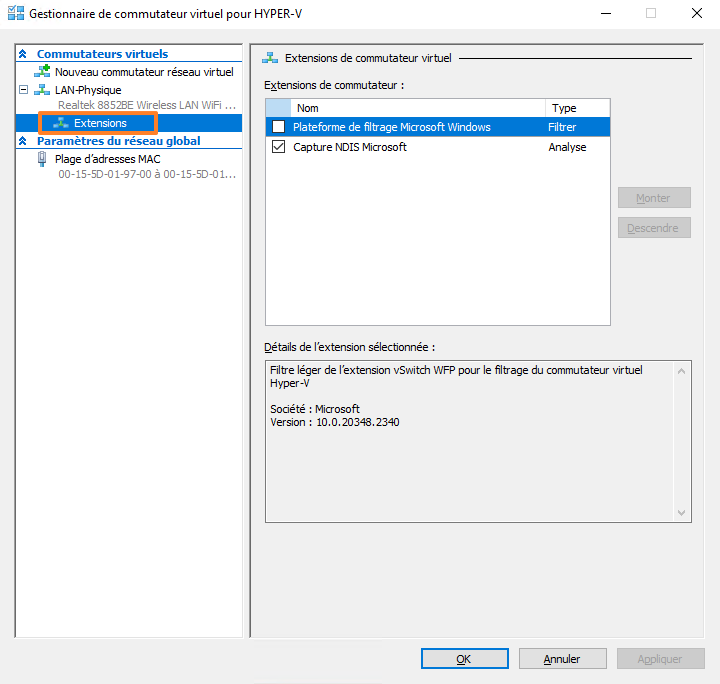Screen dimensions: 720x684
Task: Sort extensions by Type column
Action: [576, 108]
